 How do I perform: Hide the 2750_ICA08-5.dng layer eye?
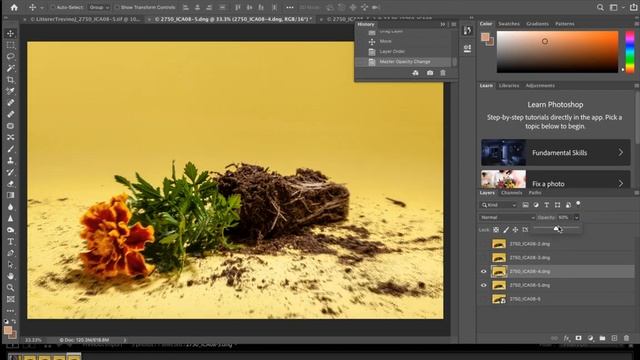coord(484,285)
